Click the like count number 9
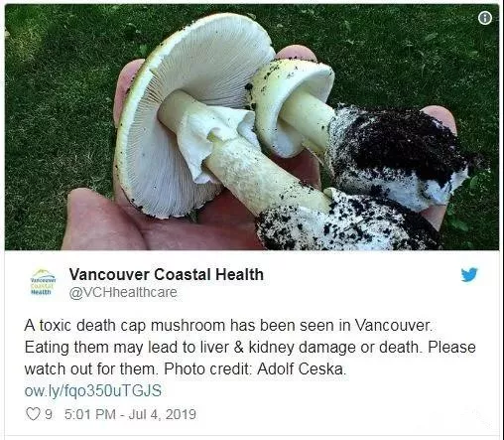 [x=49, y=414]
